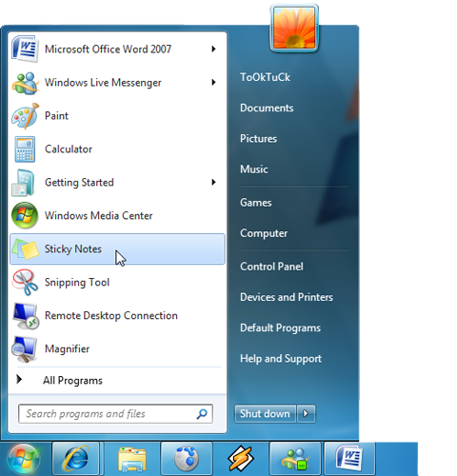Click the Shut down button
Image resolution: width=457 pixels, height=476 pixels.
[x=266, y=413]
